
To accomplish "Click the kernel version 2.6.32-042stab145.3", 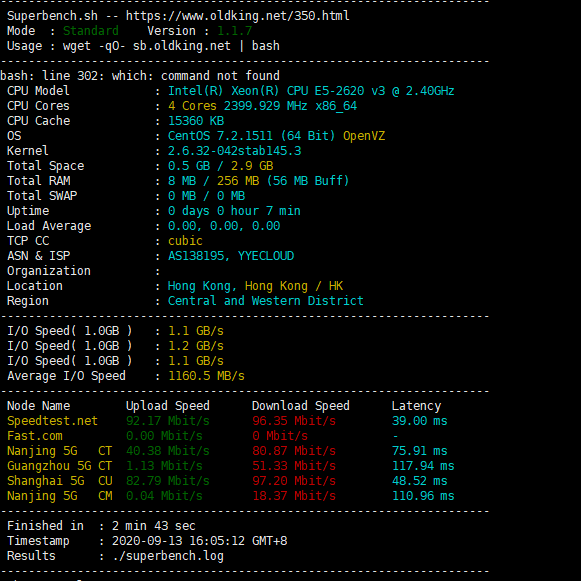I will 235,151.
